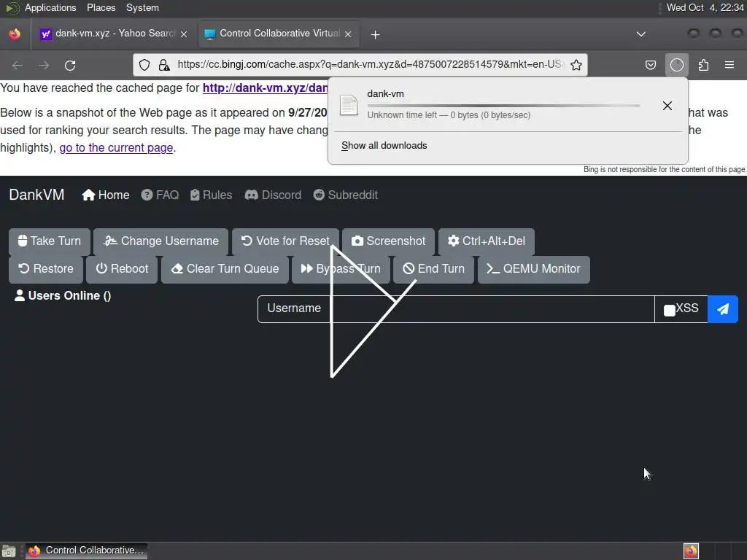Click Show all downloads
Viewport: 747px width, 560px height.
pos(384,146)
